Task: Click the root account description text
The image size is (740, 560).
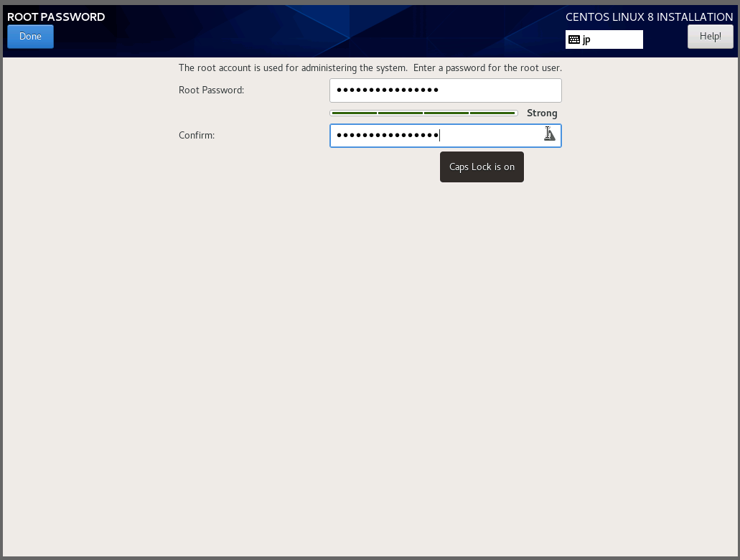Action: click(370, 68)
